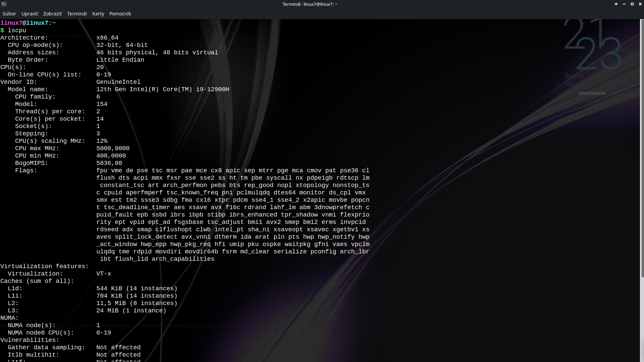Click the shell prompt after the command output

click(x=3, y=30)
